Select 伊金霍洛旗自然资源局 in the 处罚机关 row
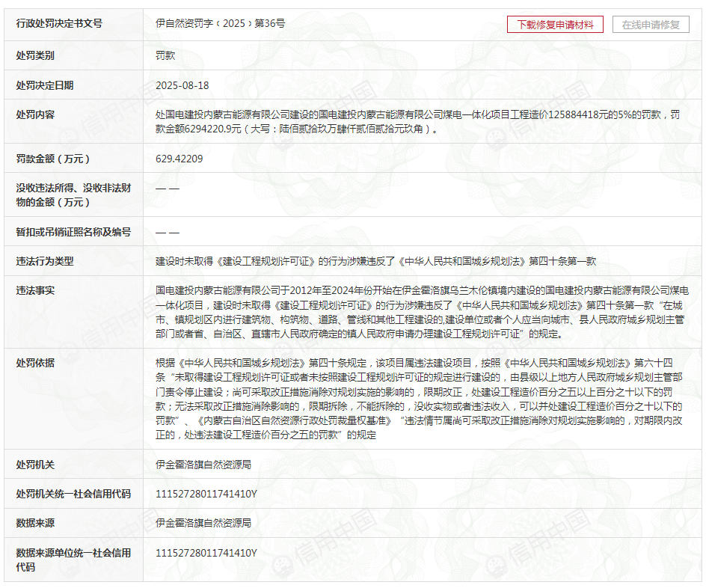 pyautogui.click(x=203, y=465)
